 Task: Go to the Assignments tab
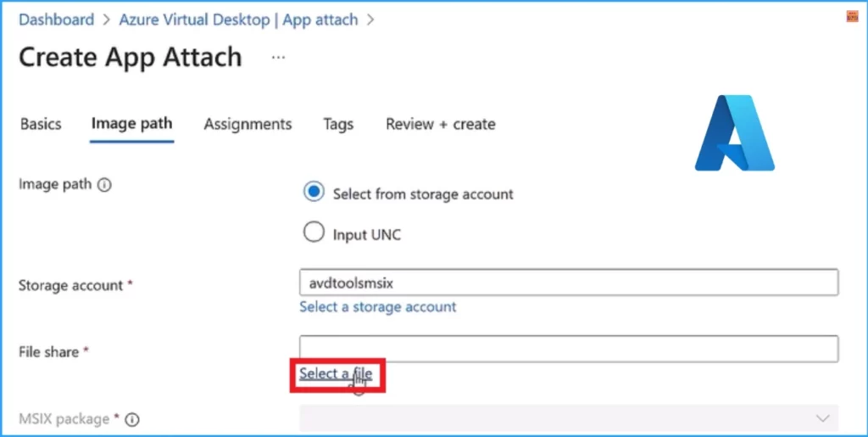pyautogui.click(x=248, y=124)
